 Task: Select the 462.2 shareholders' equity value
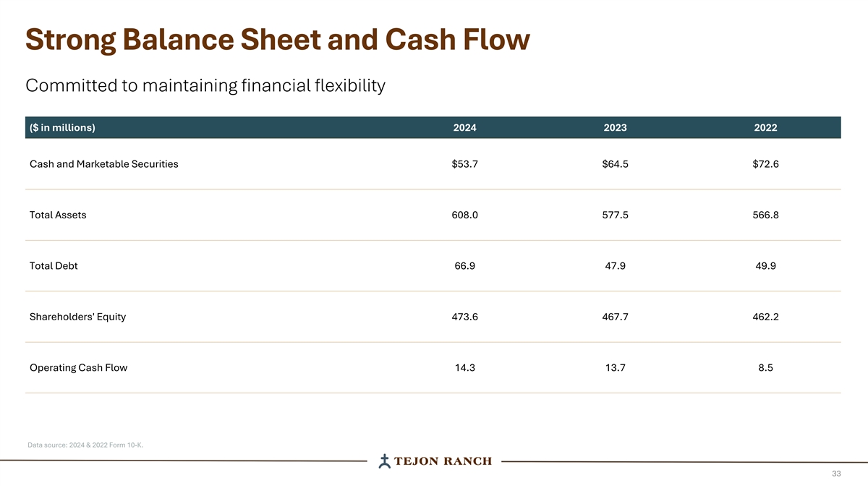[x=765, y=317]
